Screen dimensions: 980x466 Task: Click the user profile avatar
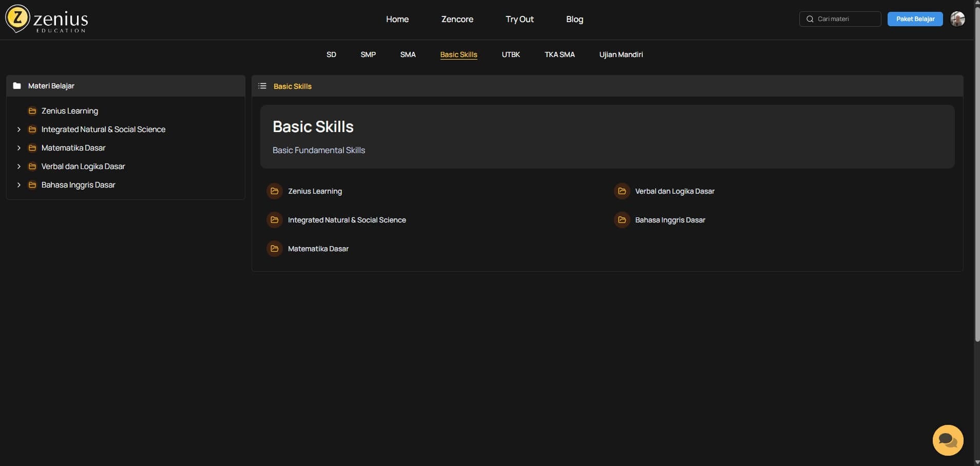(x=957, y=19)
